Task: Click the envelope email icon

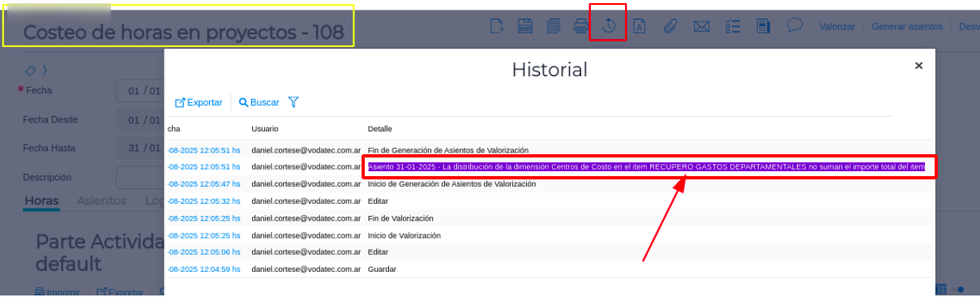Action: pyautogui.click(x=702, y=27)
